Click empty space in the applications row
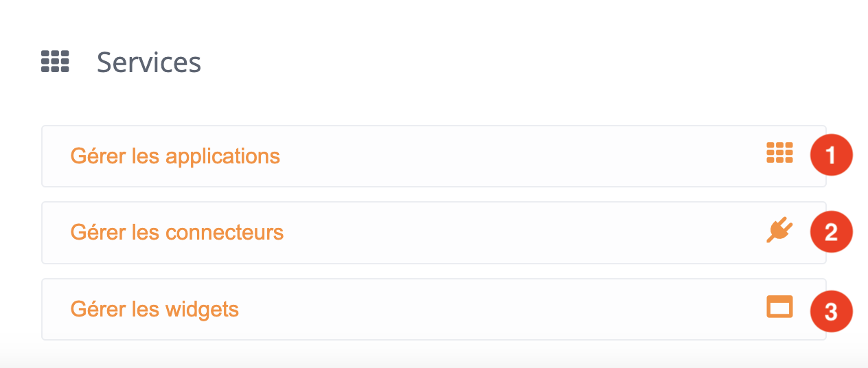The image size is (868, 368). pos(522,157)
